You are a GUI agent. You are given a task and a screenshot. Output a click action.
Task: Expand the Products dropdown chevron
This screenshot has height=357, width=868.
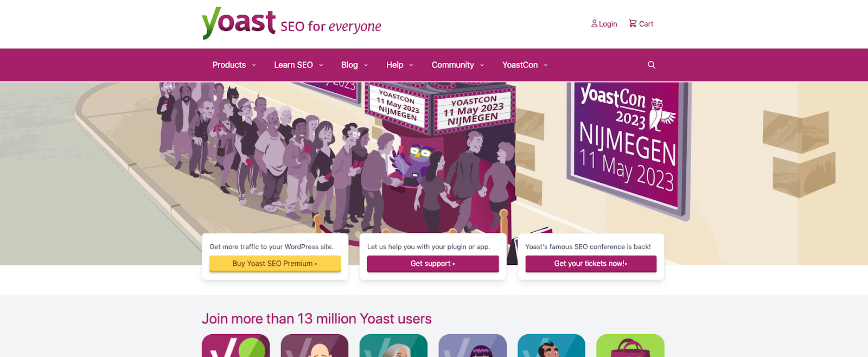coord(254,65)
